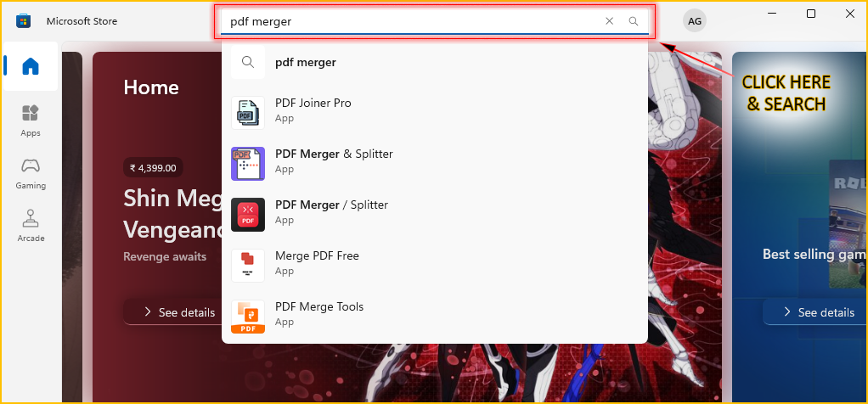Click the Microsoft Store logo icon
868x404 pixels.
pyautogui.click(x=24, y=21)
